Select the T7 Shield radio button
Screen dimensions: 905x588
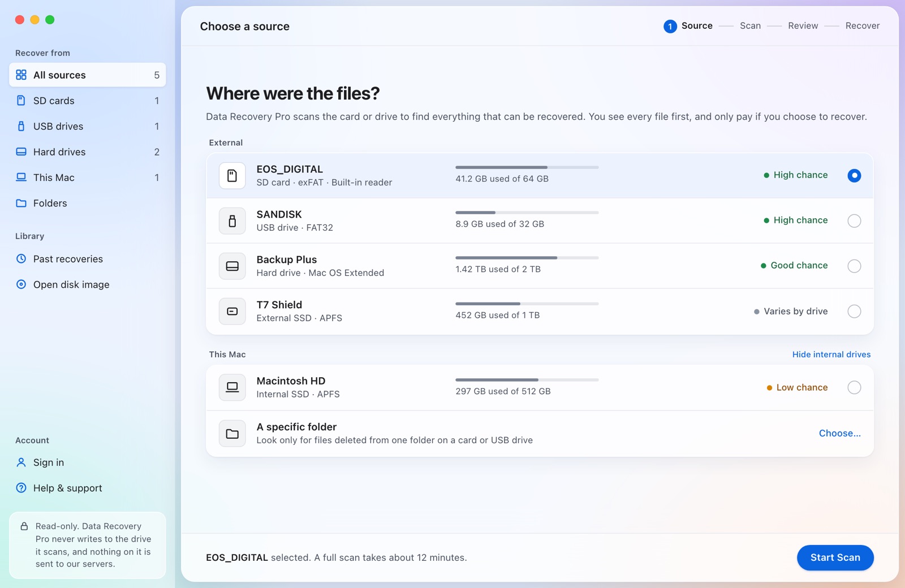coord(854,311)
